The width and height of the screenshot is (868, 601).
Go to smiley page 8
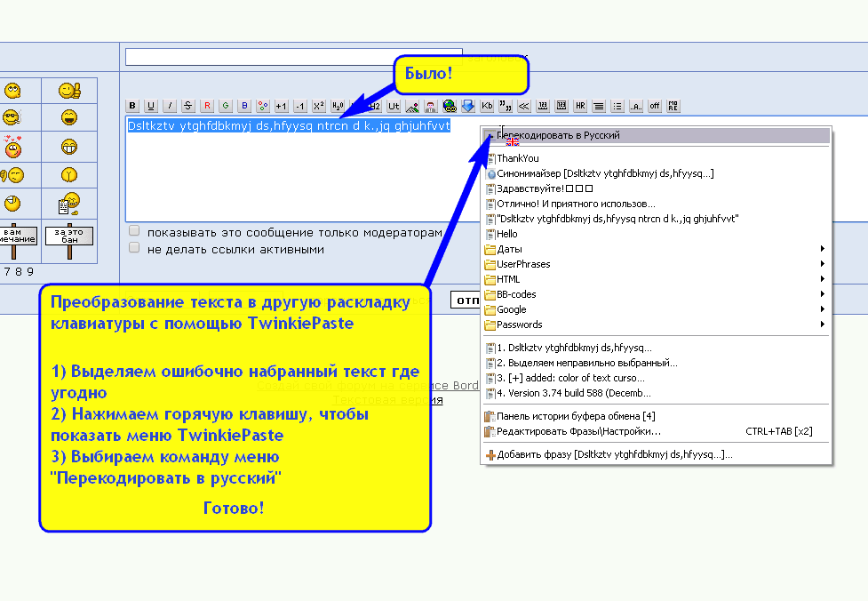point(19,271)
